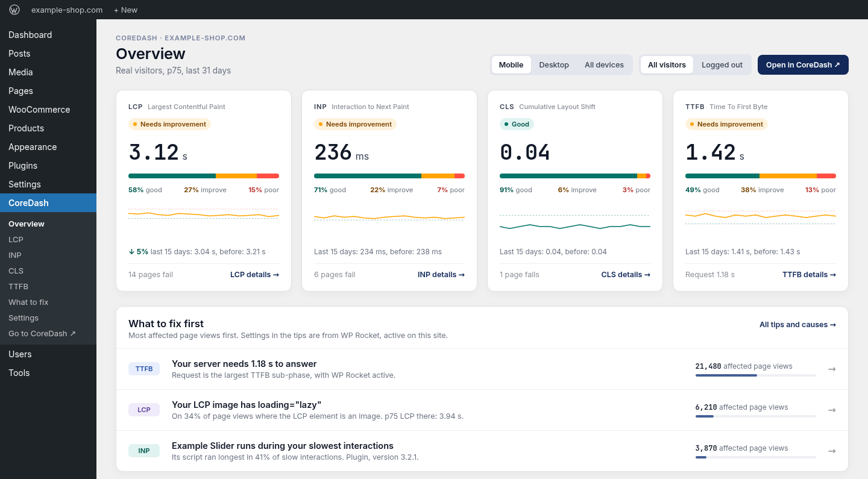Click the INP distribution bar
Viewport: 868px width, 479px height.
[389, 176]
